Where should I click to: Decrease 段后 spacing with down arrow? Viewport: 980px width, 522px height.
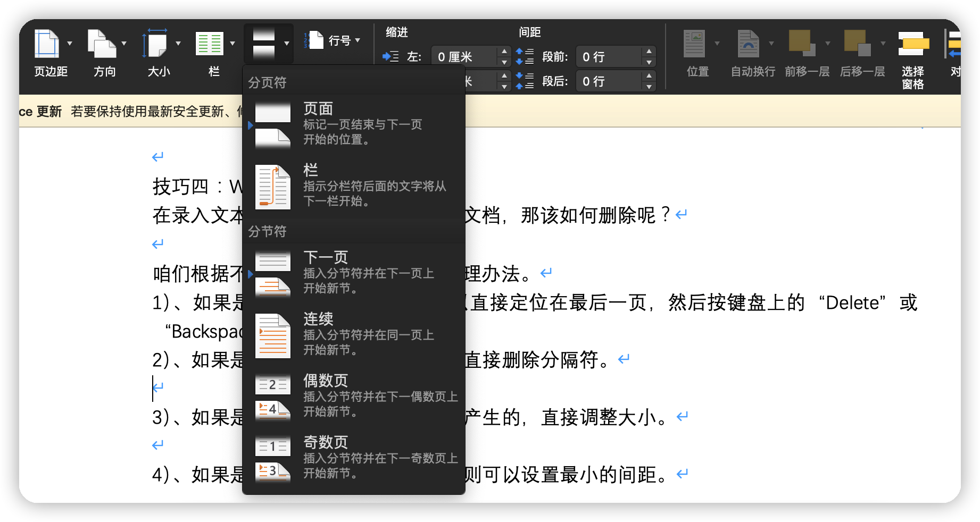tap(649, 87)
